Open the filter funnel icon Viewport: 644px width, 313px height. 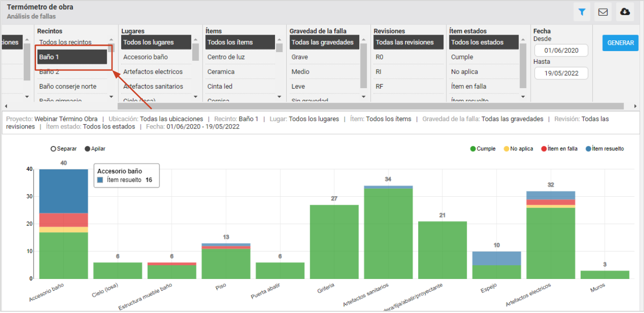coord(582,12)
